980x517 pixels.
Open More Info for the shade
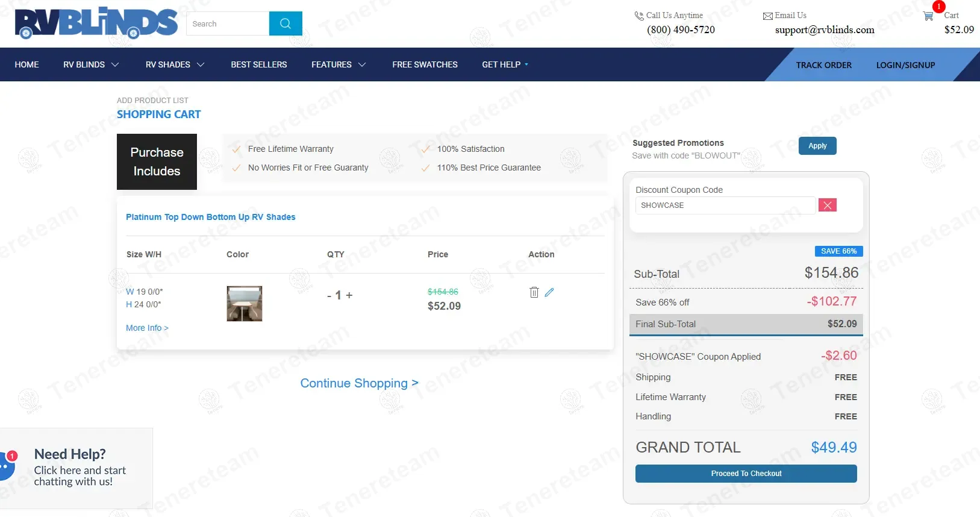147,328
